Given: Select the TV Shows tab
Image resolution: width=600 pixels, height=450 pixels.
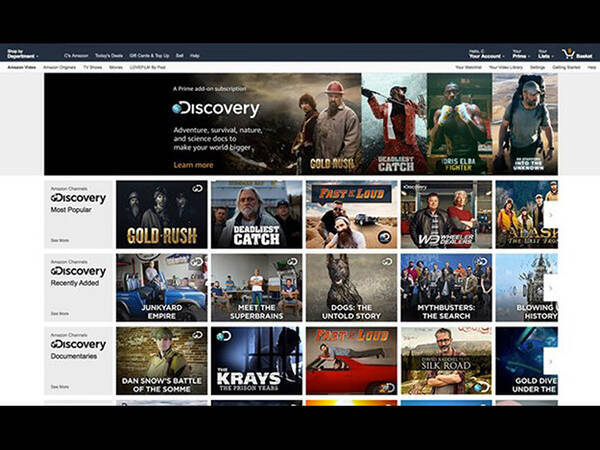Looking at the screenshot, I should (93, 67).
